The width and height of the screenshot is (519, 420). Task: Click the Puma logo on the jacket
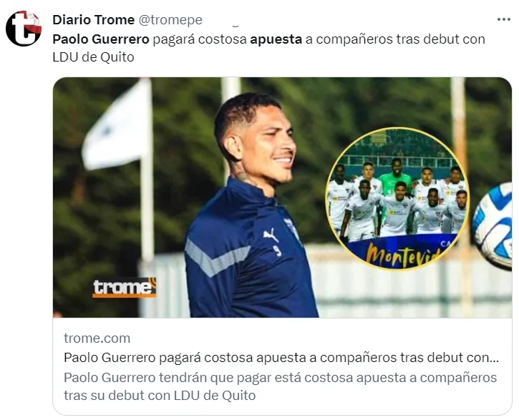(x=271, y=235)
